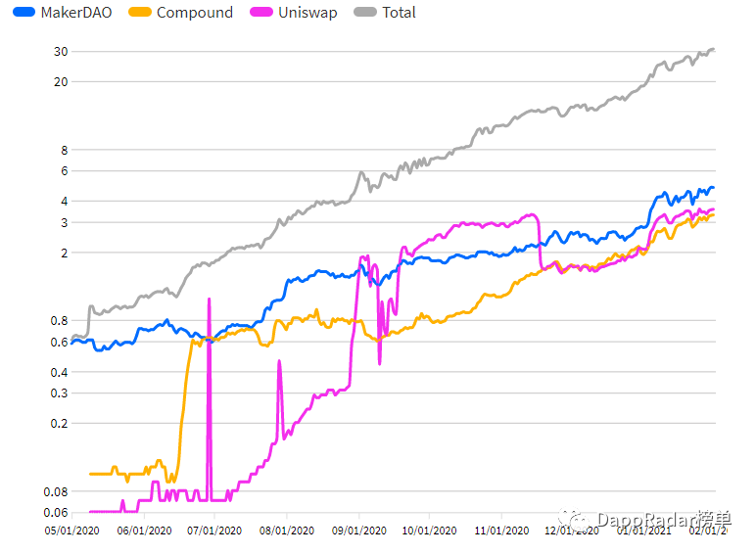Screen dimensions: 756x554
Task: Click the y-axis value 0.08
Action: [56, 492]
